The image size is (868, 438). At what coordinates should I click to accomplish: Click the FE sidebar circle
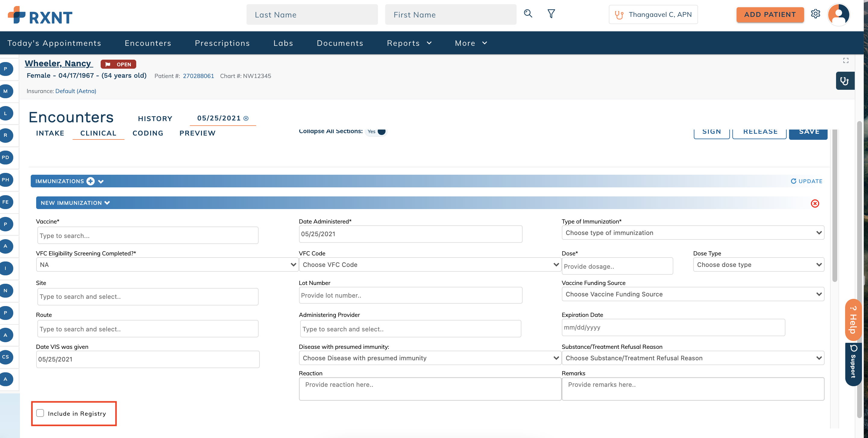tap(6, 202)
